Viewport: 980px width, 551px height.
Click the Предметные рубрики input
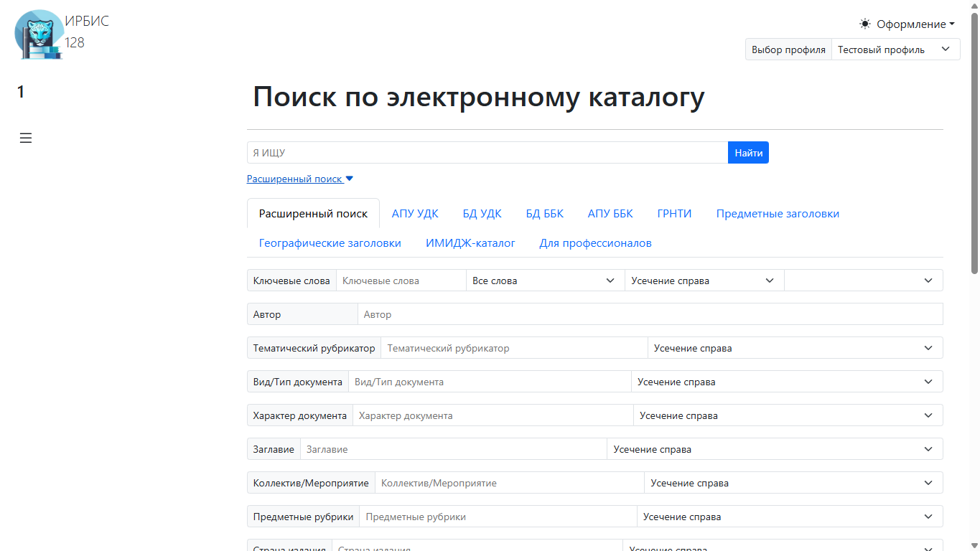coord(498,517)
